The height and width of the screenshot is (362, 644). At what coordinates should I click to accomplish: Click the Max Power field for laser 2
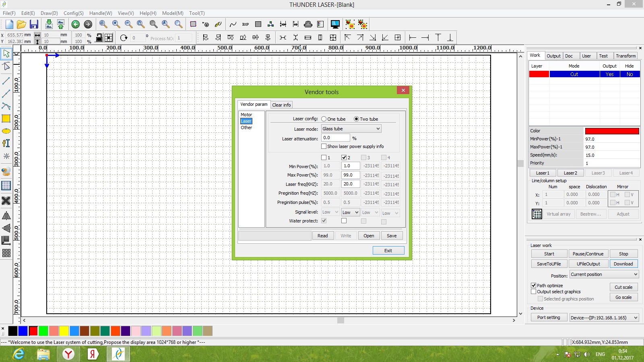351,175
